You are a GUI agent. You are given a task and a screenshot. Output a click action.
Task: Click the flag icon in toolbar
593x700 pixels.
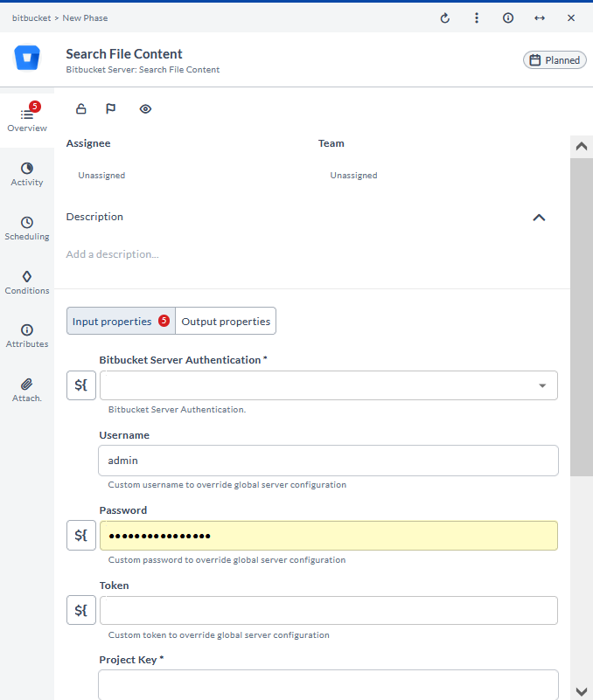111,109
